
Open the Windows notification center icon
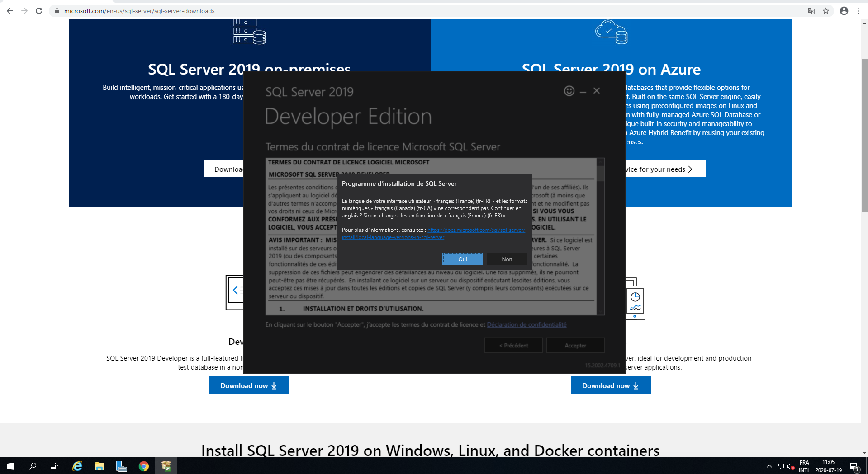click(x=854, y=466)
